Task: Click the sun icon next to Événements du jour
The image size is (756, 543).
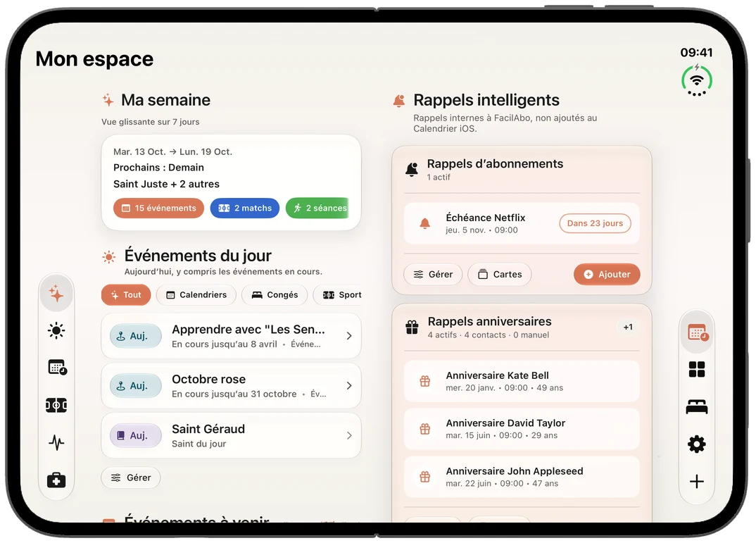Action: pyautogui.click(x=109, y=257)
